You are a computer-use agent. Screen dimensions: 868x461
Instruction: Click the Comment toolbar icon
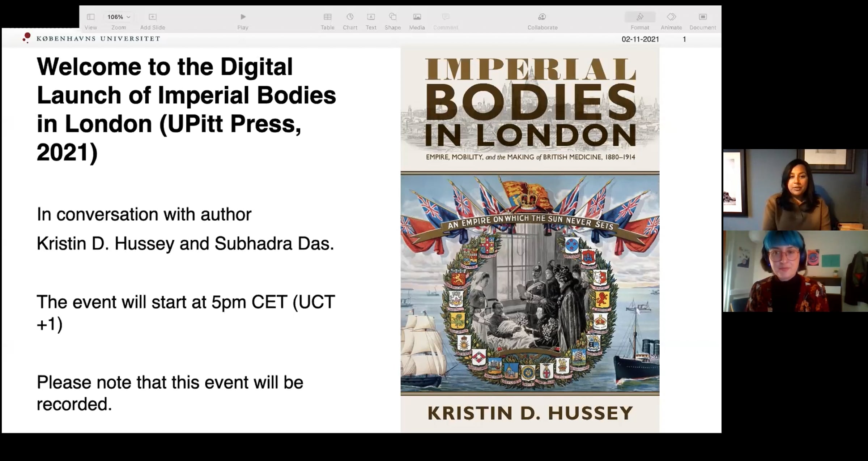click(446, 17)
